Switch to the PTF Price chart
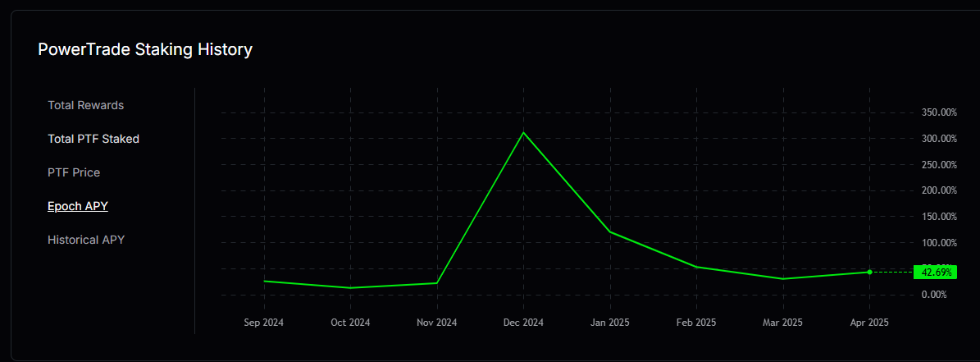980x362 pixels. pos(74,172)
